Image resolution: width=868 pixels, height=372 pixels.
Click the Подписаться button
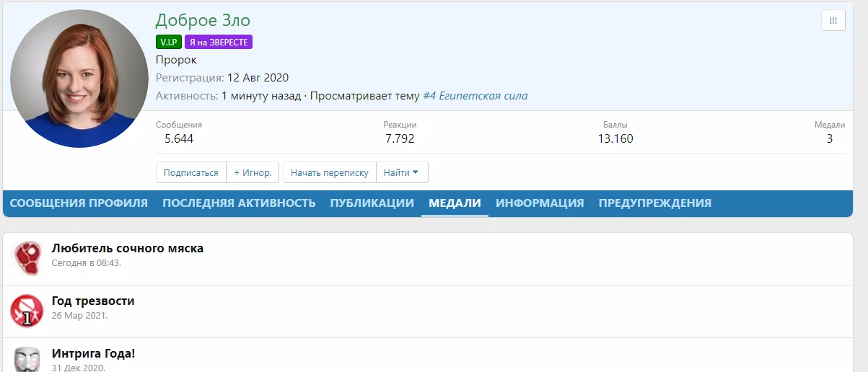click(x=190, y=172)
